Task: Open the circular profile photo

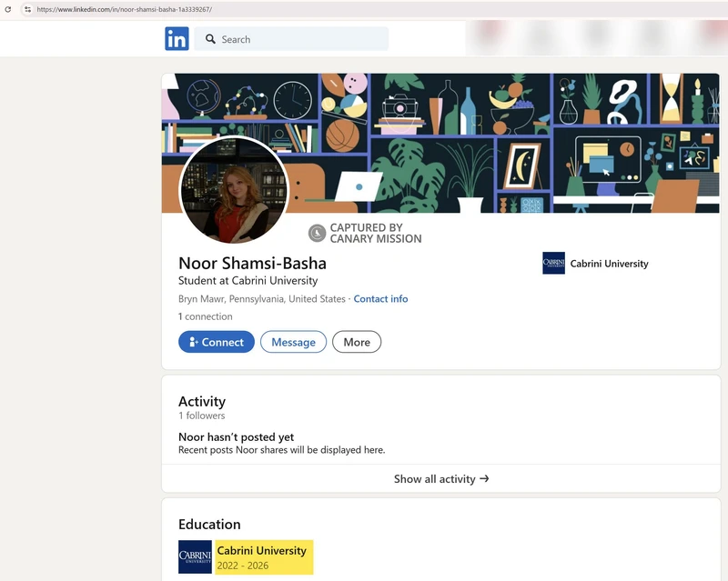Action: (234, 190)
